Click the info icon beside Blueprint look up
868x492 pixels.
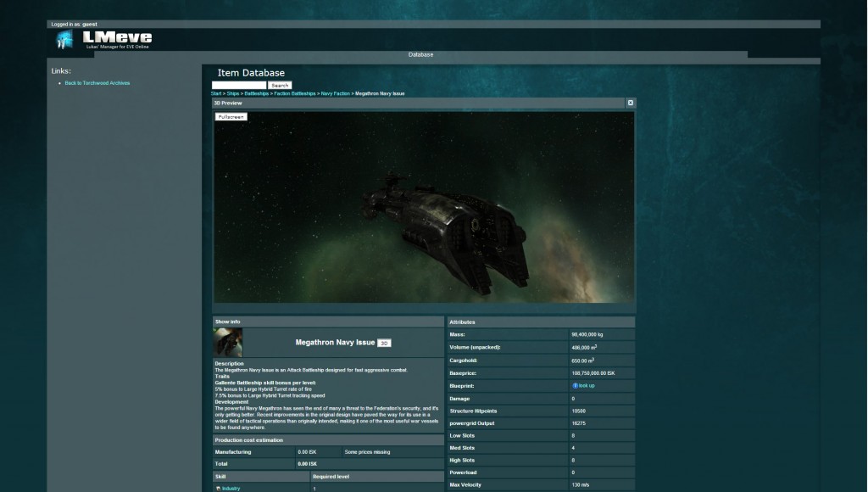point(575,386)
